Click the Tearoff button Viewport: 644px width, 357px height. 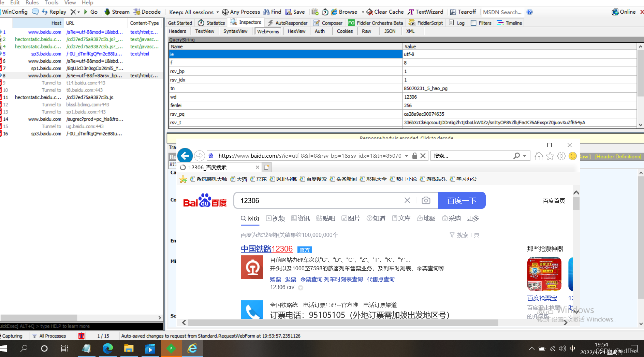tap(463, 12)
